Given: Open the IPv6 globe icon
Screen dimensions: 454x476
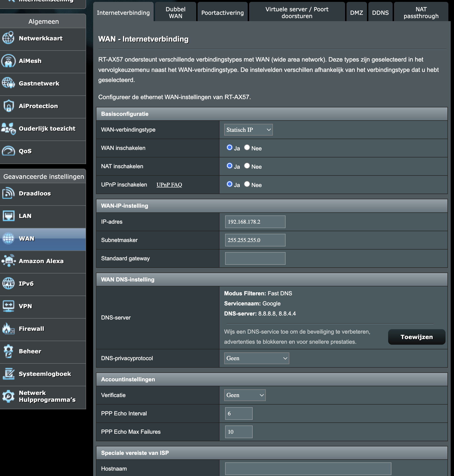Looking at the screenshot, I should click(8, 283).
